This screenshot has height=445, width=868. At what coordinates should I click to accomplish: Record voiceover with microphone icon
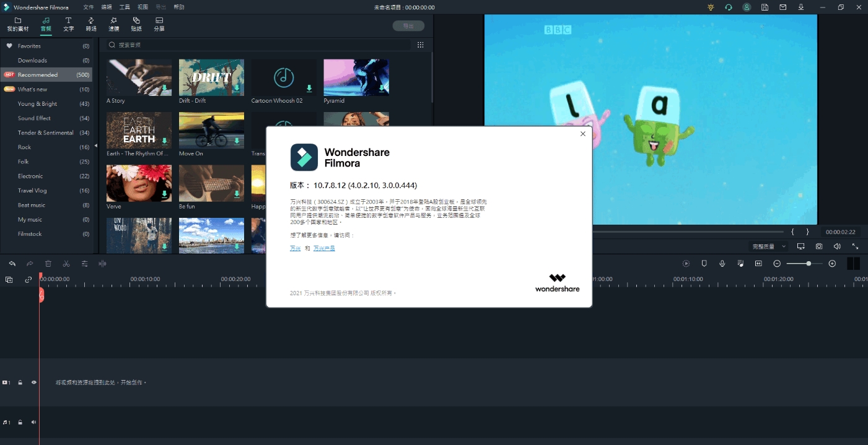click(722, 264)
